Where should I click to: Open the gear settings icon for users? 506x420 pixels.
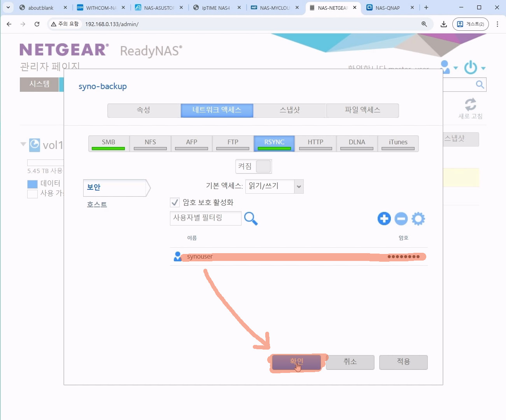(418, 219)
